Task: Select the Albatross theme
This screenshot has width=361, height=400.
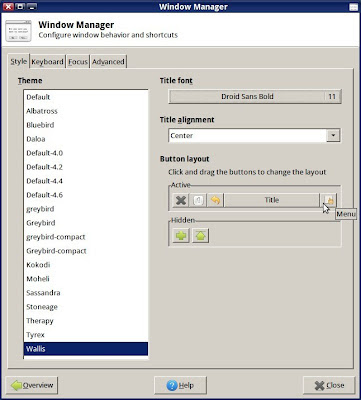Action: click(x=86, y=111)
